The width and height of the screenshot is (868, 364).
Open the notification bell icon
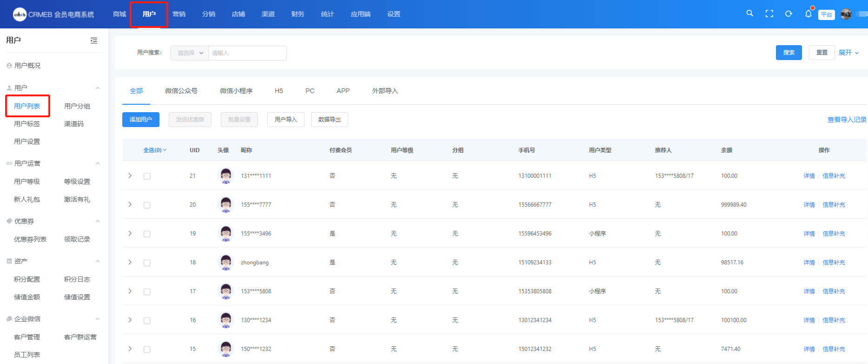pos(808,14)
